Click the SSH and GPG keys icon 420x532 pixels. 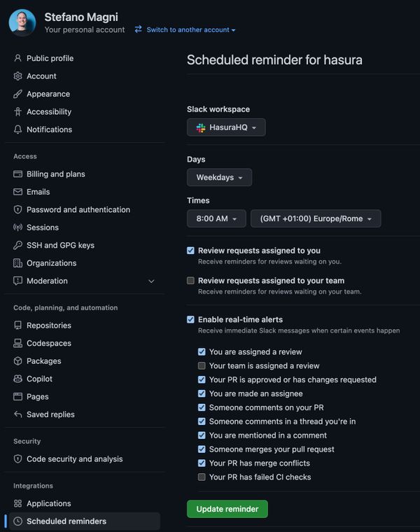(x=18, y=245)
